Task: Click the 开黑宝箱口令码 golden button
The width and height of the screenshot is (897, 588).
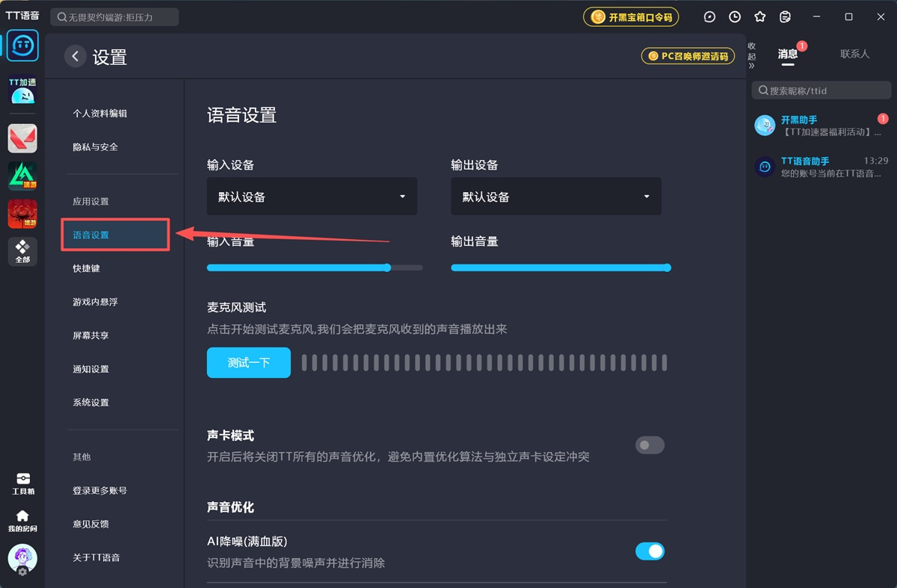Action: coord(630,16)
